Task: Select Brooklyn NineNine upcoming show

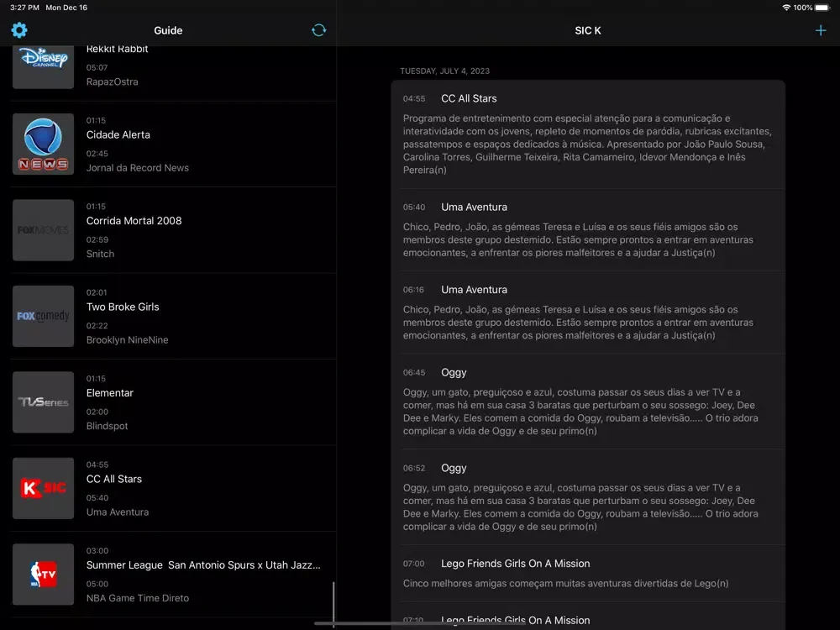Action: pyautogui.click(x=127, y=339)
